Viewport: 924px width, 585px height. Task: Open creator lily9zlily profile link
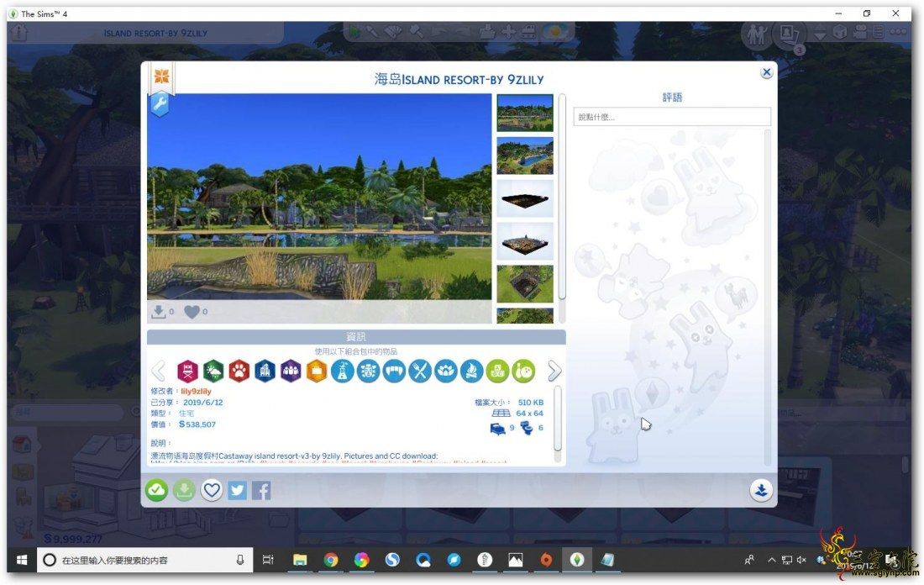(x=197, y=391)
